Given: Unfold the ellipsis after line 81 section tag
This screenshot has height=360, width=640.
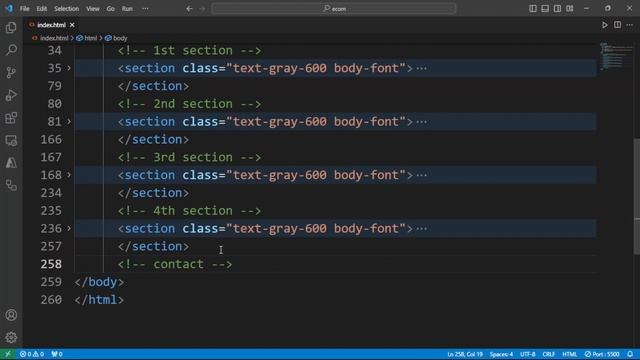Looking at the screenshot, I should [422, 122].
